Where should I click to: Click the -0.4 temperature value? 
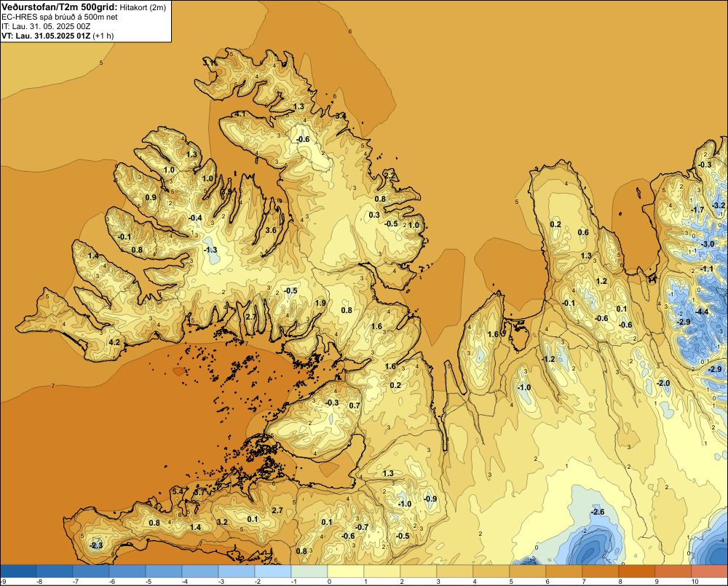(x=195, y=218)
